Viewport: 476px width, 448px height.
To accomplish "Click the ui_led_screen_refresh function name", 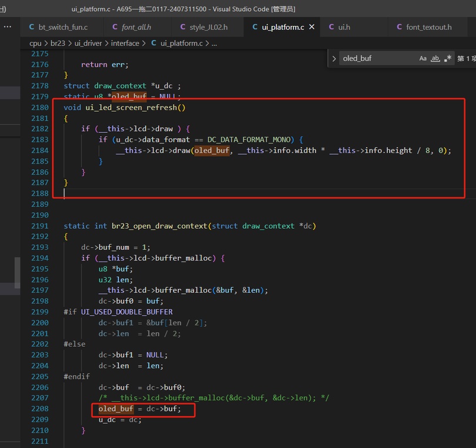I will 131,108.
